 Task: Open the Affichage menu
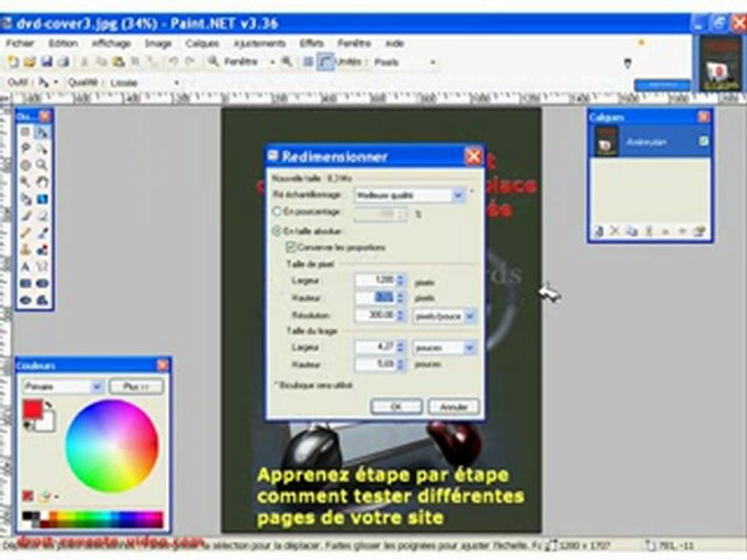click(111, 44)
